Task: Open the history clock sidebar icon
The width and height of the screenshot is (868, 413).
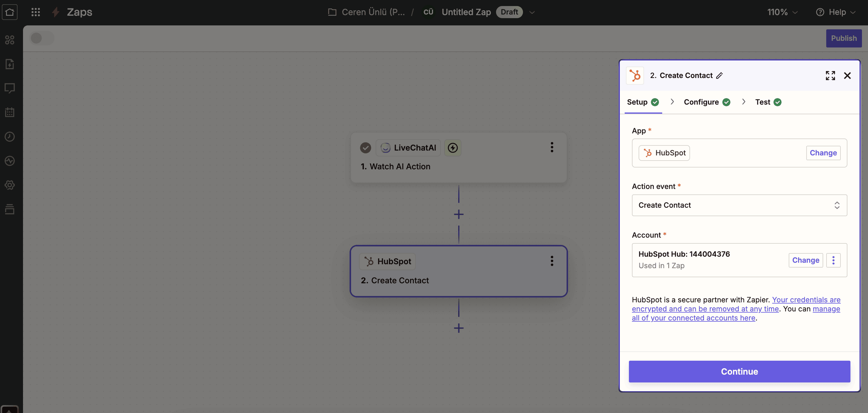Action: pyautogui.click(x=10, y=136)
